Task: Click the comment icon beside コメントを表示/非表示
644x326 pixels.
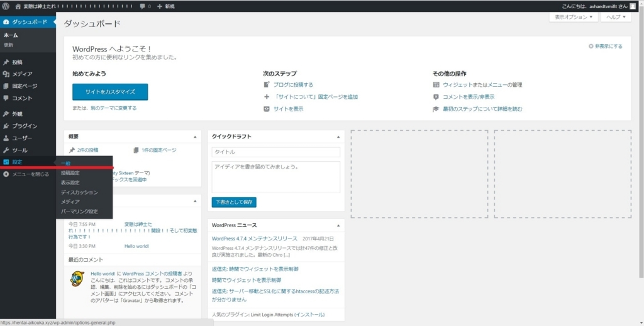Action: [x=436, y=97]
